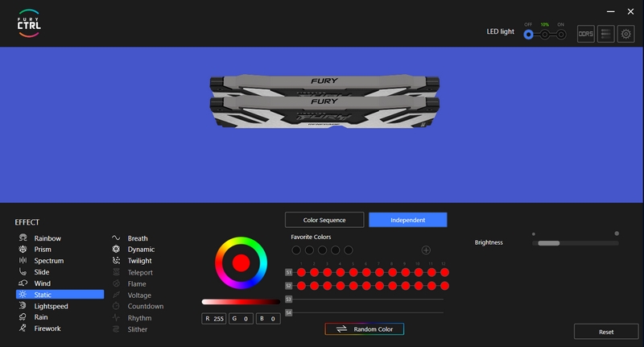Viewport: 644px width, 347px height.
Task: Select LED 1 on row S1
Action: (x=301, y=272)
